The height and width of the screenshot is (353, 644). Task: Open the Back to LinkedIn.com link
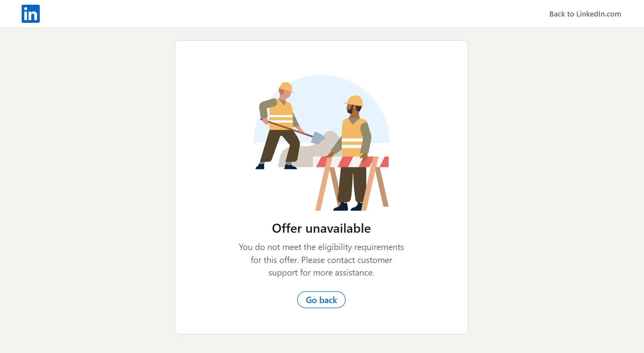pyautogui.click(x=585, y=14)
